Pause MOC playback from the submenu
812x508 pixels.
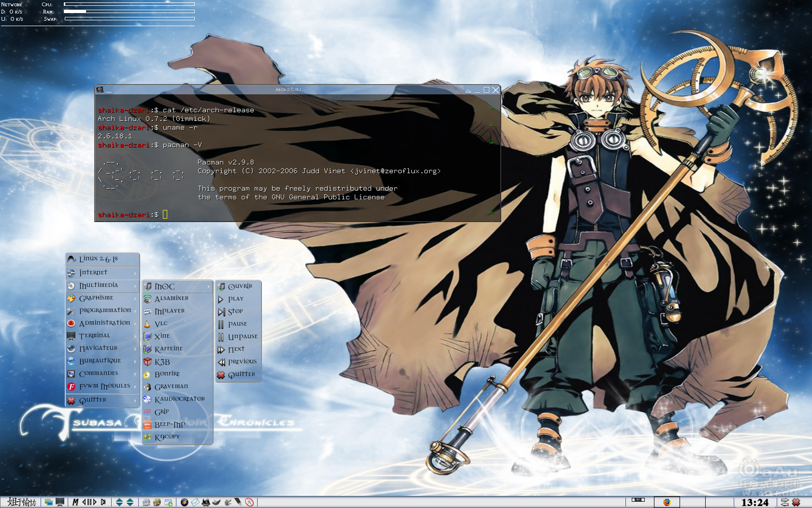tap(238, 324)
